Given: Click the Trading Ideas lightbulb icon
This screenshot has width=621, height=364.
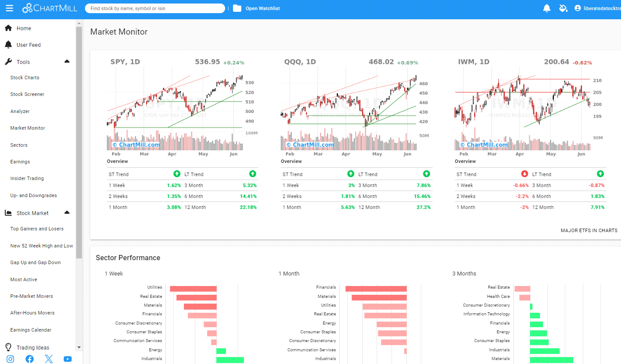Looking at the screenshot, I should 8,347.
